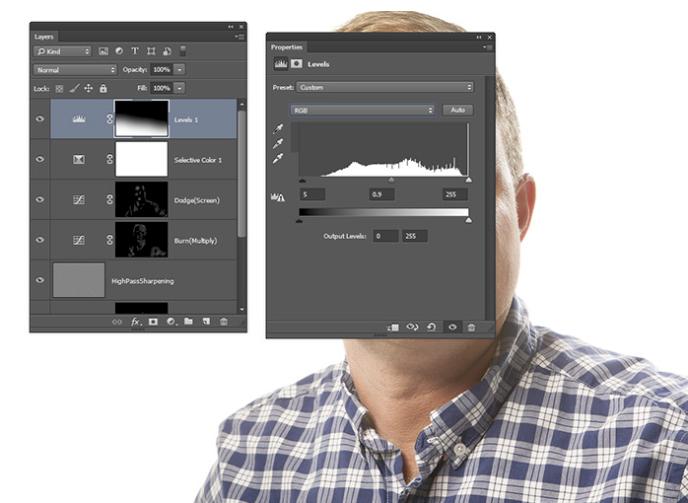Toggle mask link on Dodge(Screen) layer
688x503 pixels.
(x=109, y=199)
